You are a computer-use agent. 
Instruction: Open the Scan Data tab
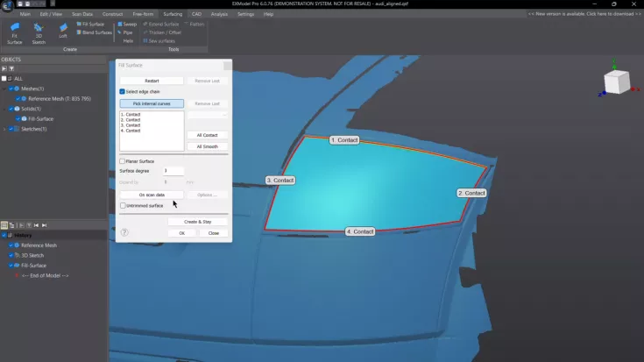[82, 14]
